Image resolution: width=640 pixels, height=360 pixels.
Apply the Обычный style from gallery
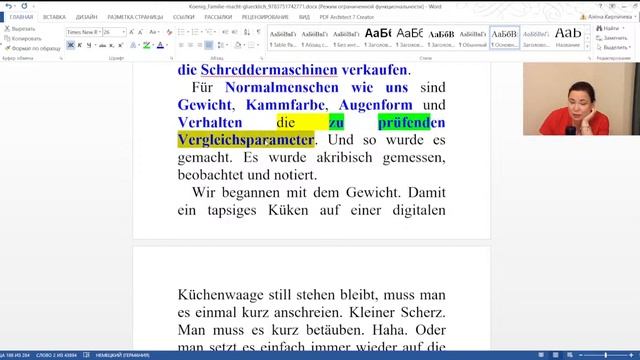tap(472, 38)
